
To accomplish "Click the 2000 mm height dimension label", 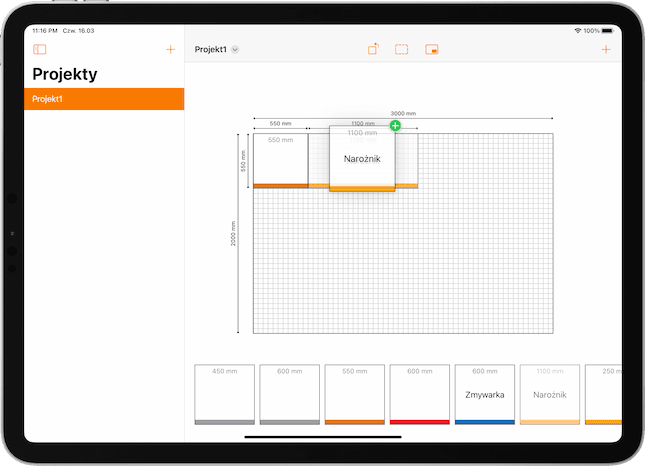I will [x=233, y=234].
